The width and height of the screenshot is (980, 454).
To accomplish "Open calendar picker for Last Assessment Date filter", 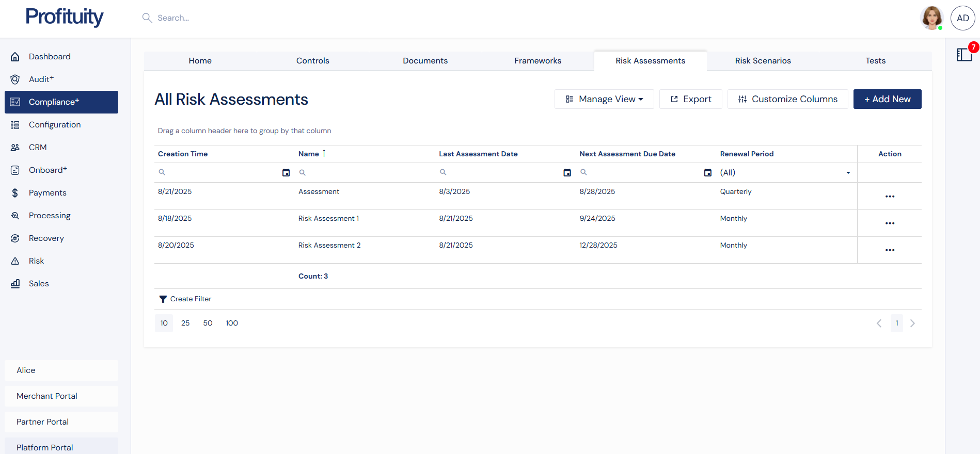I will click(567, 173).
